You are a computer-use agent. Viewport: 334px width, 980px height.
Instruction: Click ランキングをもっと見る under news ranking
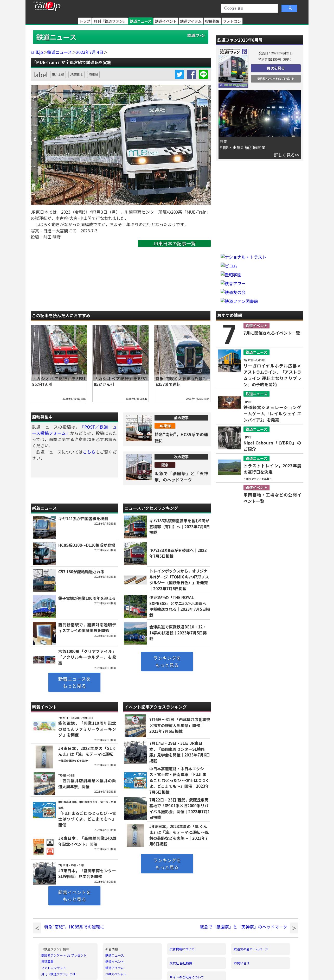click(x=167, y=661)
